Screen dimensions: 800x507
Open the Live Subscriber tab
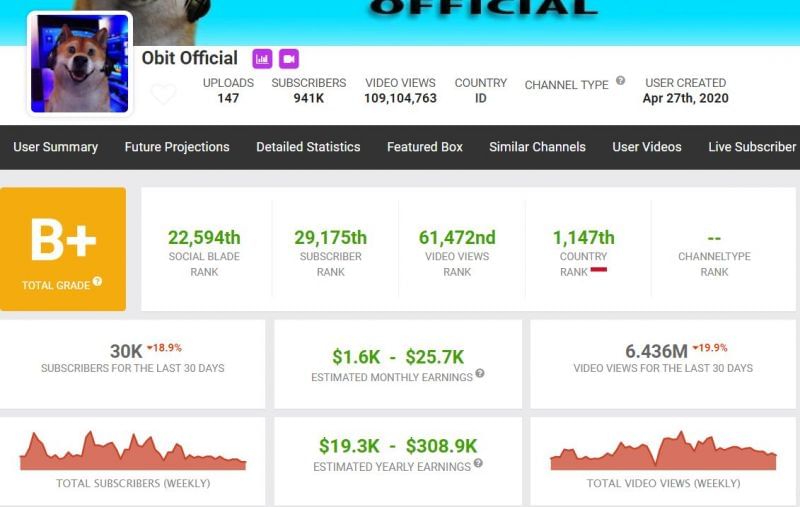(752, 147)
